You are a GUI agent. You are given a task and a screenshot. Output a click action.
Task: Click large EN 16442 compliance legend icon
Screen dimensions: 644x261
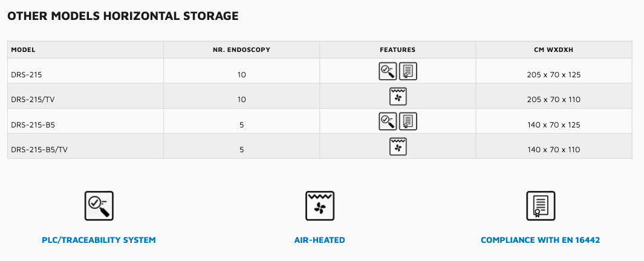coord(540,205)
